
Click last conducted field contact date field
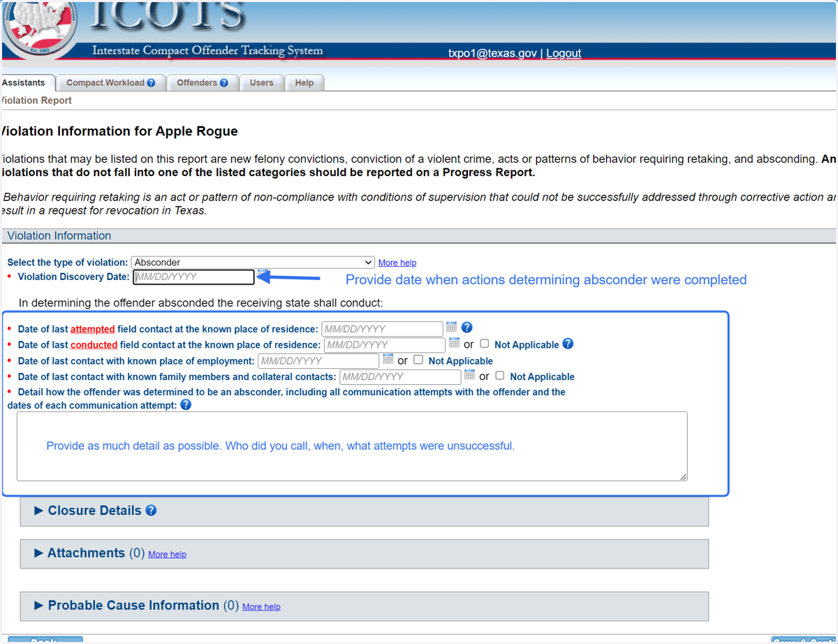385,345
